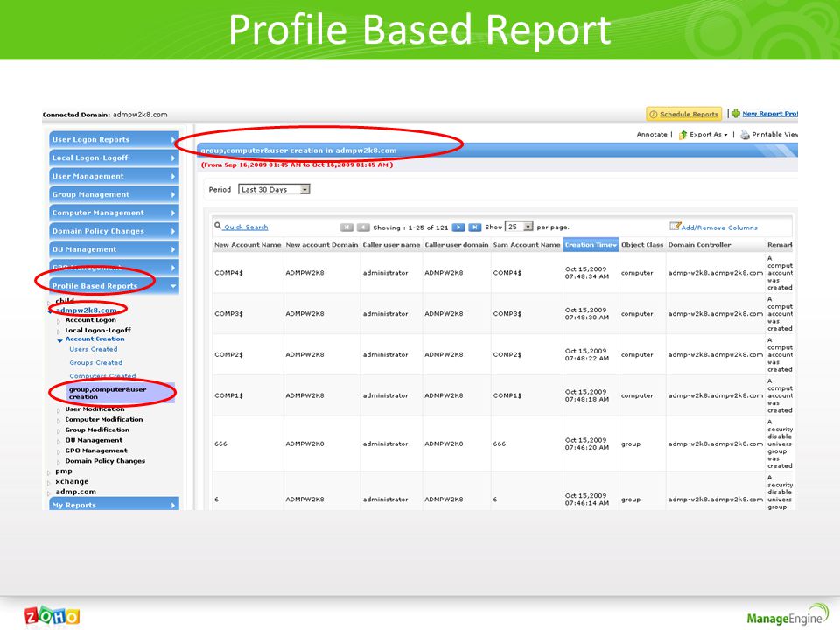
Task: Click the Object Class column header
Action: [642, 245]
